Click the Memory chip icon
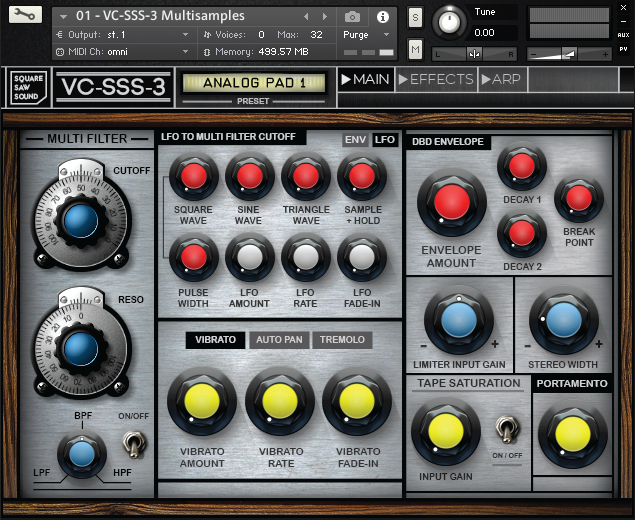635x520 pixels. click(x=207, y=52)
